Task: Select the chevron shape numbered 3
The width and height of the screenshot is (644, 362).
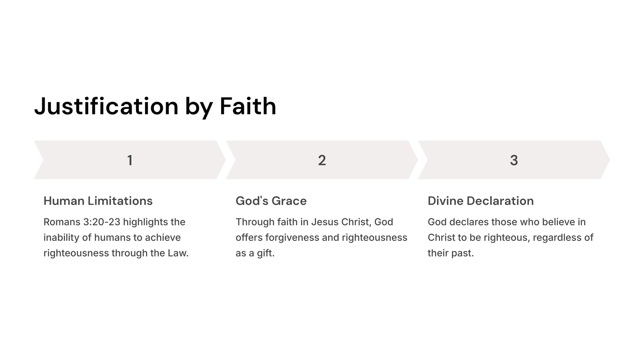Action: point(514,160)
